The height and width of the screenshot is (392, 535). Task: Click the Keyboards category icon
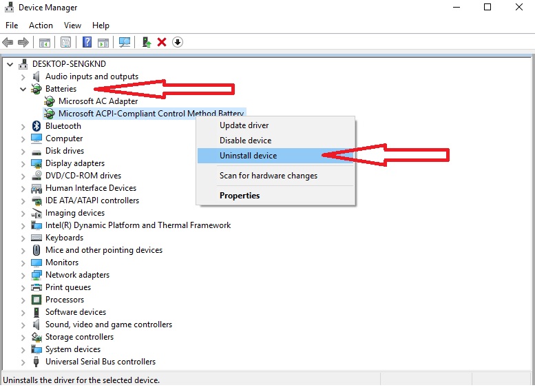[x=36, y=238]
